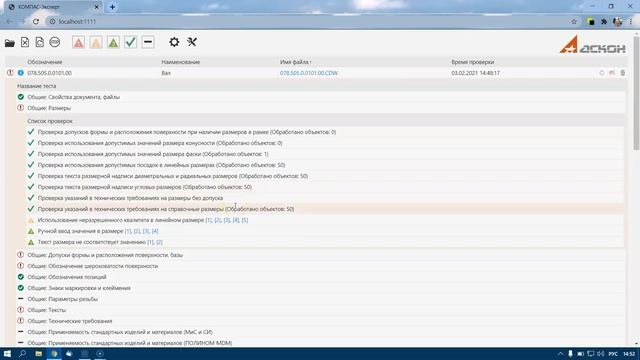Click the recheck icon in the document row
The width and height of the screenshot is (640, 360).
tap(602, 73)
